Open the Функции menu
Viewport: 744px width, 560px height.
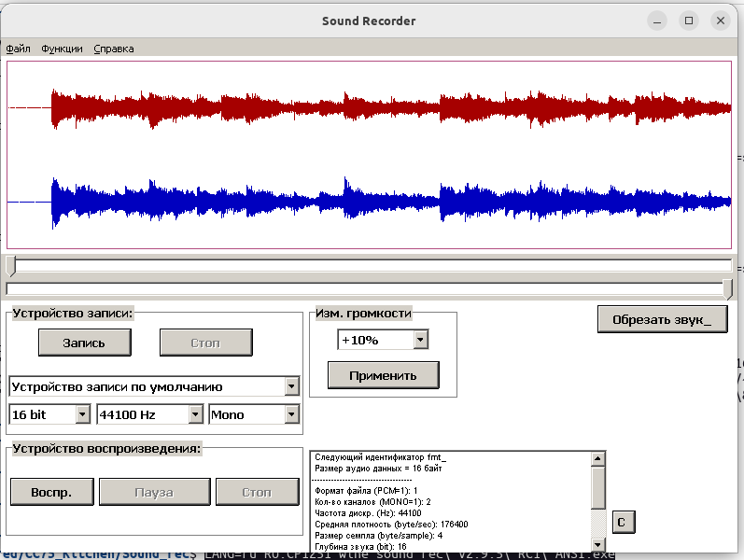(x=62, y=49)
